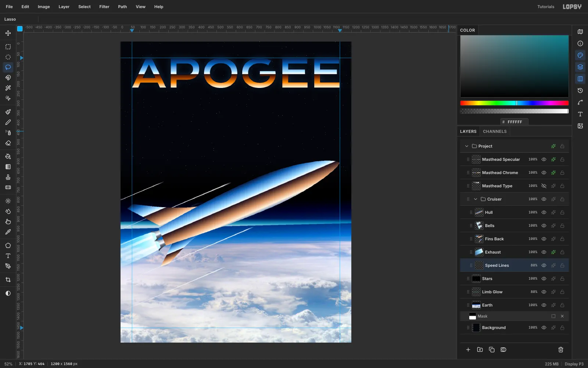Select the Fins Back layer
This screenshot has width=588, height=368.
[514, 239]
